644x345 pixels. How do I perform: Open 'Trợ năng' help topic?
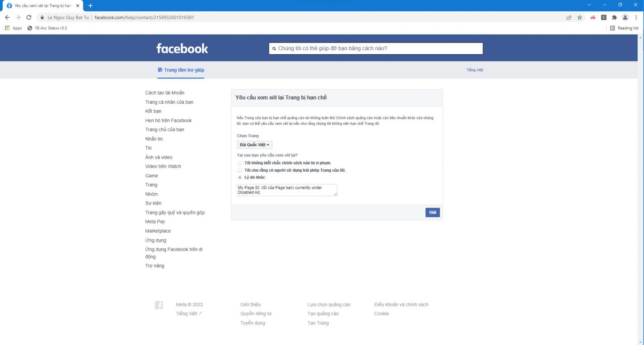[x=155, y=266]
